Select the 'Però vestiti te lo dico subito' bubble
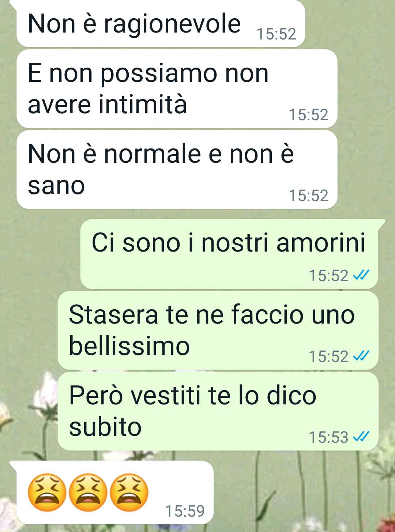The width and height of the screenshot is (395, 532). point(218,411)
